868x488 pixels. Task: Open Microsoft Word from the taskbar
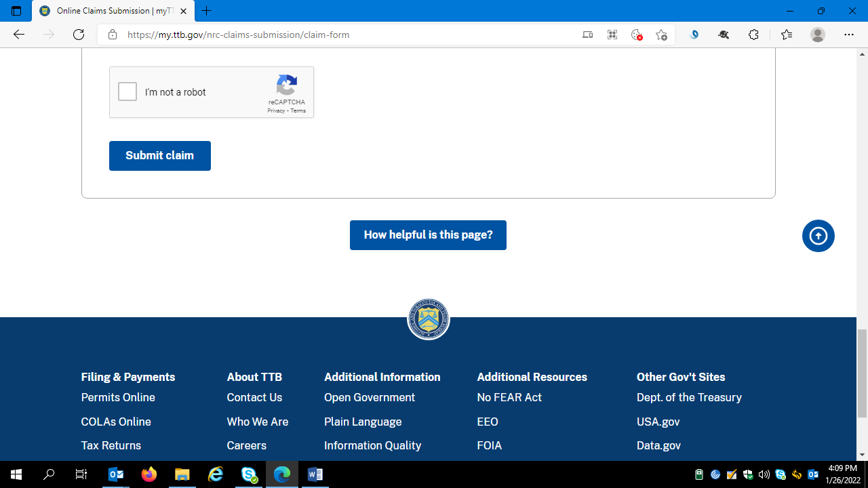coord(315,474)
